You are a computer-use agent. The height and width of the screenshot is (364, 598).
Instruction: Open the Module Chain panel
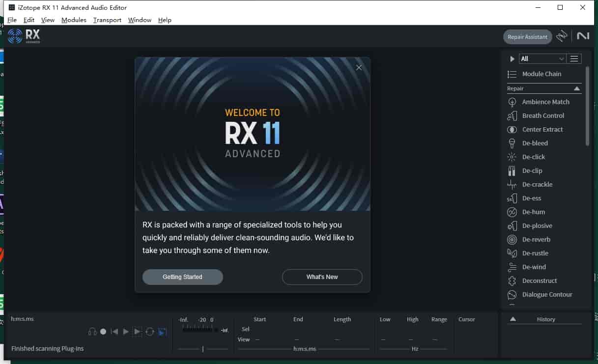(542, 74)
